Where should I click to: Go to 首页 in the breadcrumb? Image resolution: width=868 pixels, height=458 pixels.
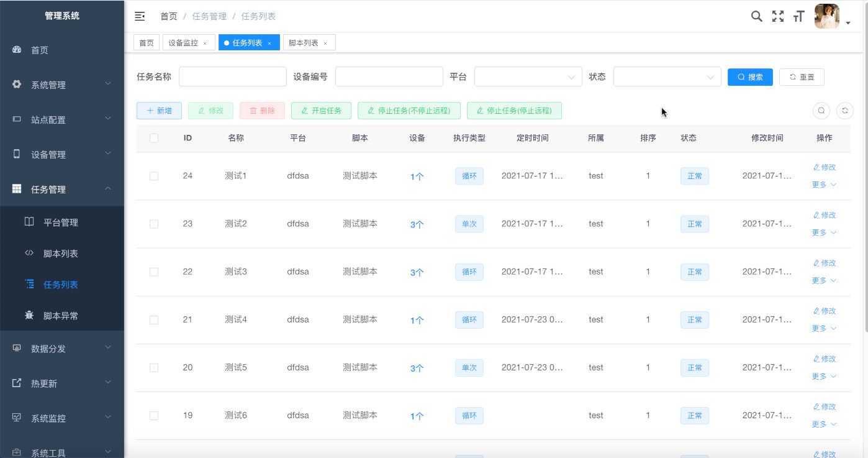(x=168, y=16)
